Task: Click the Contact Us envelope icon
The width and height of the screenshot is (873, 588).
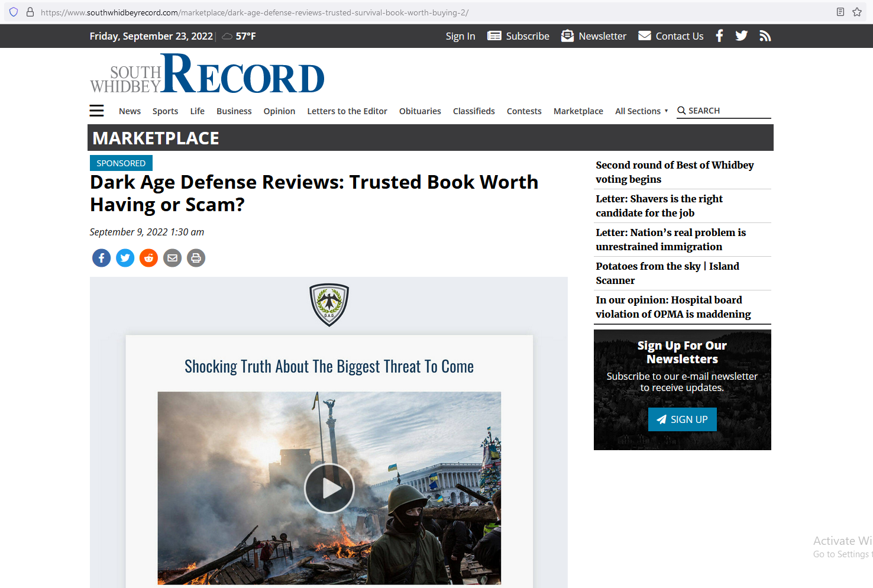Action: pyautogui.click(x=645, y=36)
